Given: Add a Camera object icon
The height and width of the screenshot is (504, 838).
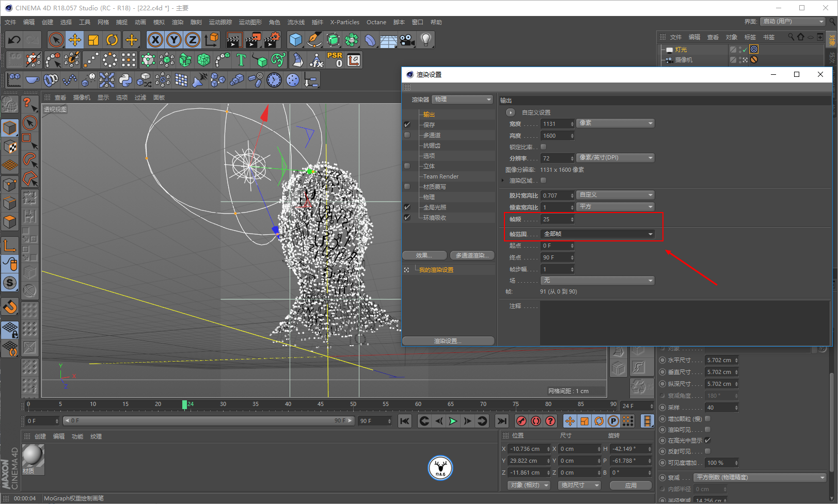Looking at the screenshot, I should pyautogui.click(x=407, y=40).
